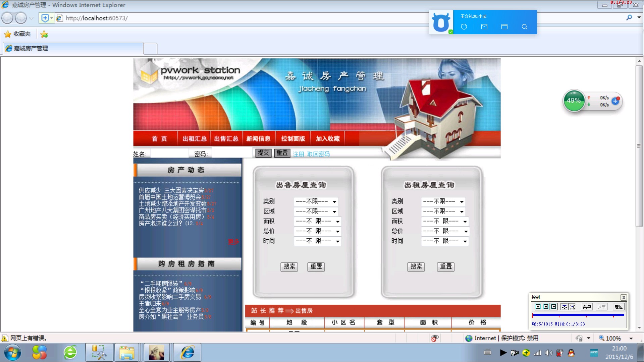Image resolution: width=644 pixels, height=362 pixels.
Task: Expand 区域 dropdown in 出租房屋查询
Action: point(443,211)
